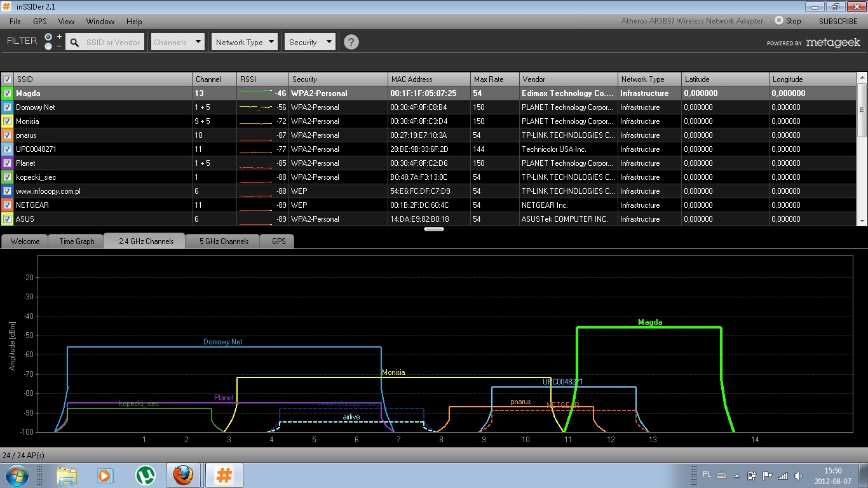This screenshot has width=868, height=488.
Task: Click the network list scrollbar down arrow
Action: 862,220
